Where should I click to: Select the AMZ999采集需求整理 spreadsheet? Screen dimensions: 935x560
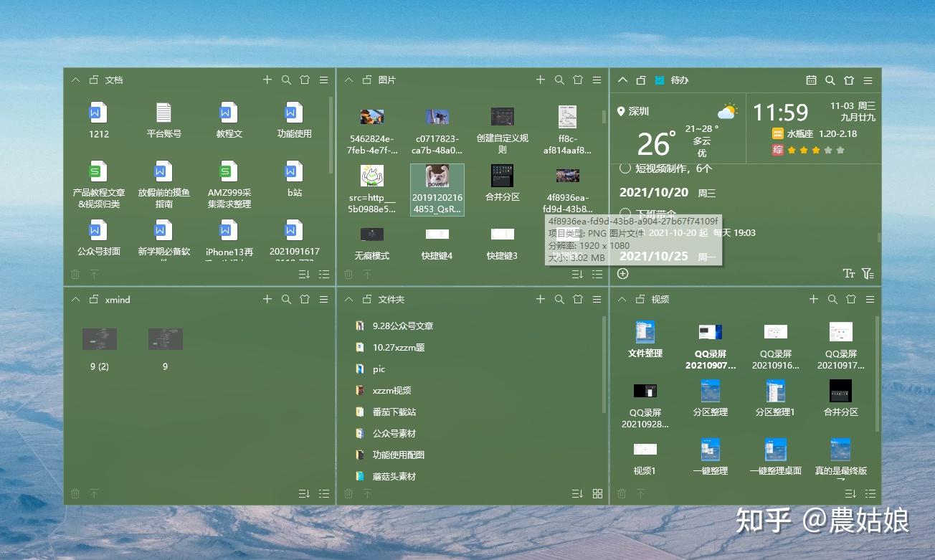[x=229, y=185]
